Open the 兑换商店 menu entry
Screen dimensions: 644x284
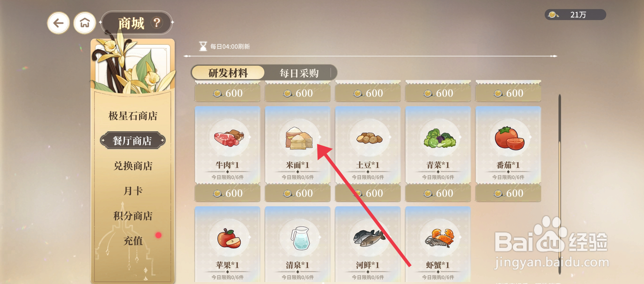coord(133,166)
